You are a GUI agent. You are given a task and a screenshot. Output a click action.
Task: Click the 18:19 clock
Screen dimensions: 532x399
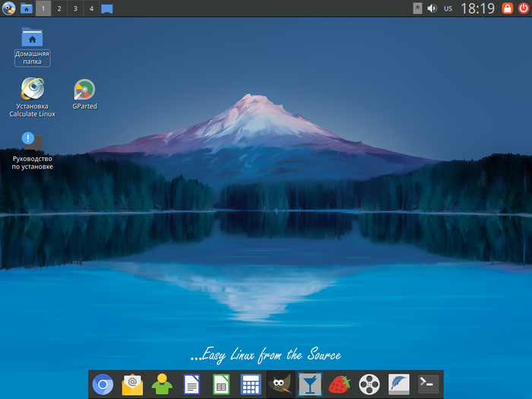477,8
